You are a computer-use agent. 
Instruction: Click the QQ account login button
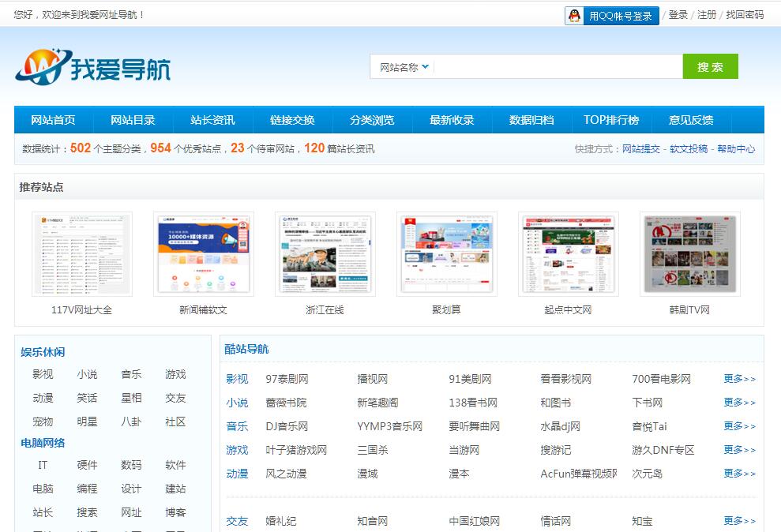(612, 16)
